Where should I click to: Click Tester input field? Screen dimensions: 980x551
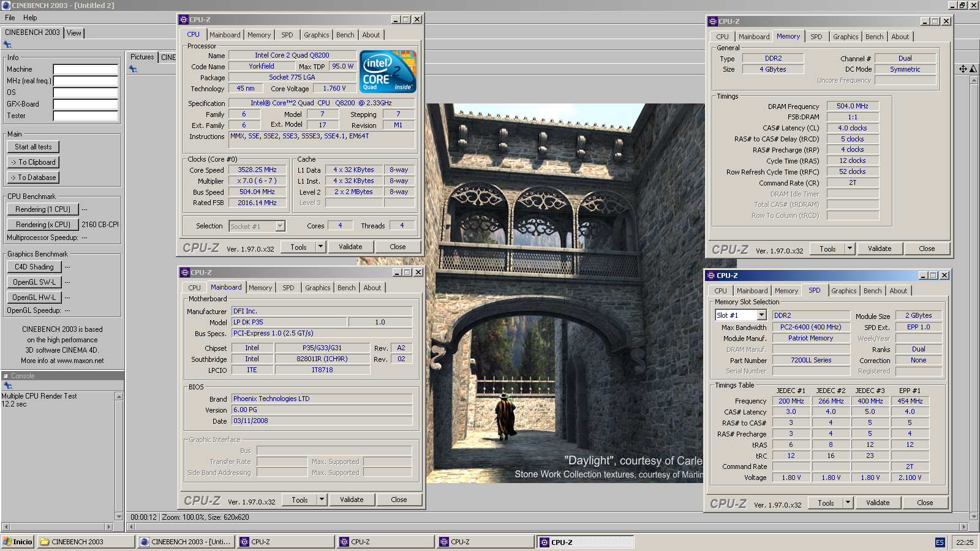point(85,116)
